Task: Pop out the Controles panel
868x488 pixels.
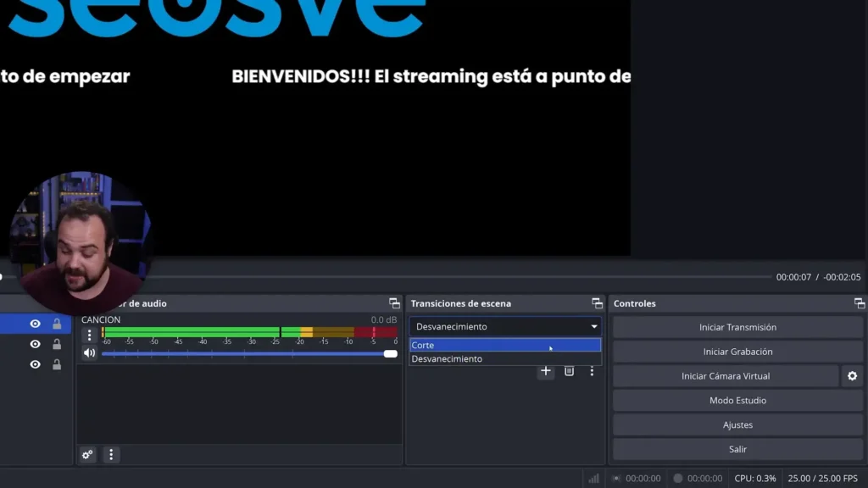Action: 859,302
